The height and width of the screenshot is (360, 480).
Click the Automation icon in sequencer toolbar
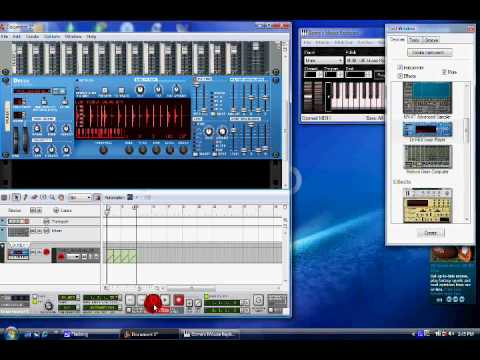130,197
